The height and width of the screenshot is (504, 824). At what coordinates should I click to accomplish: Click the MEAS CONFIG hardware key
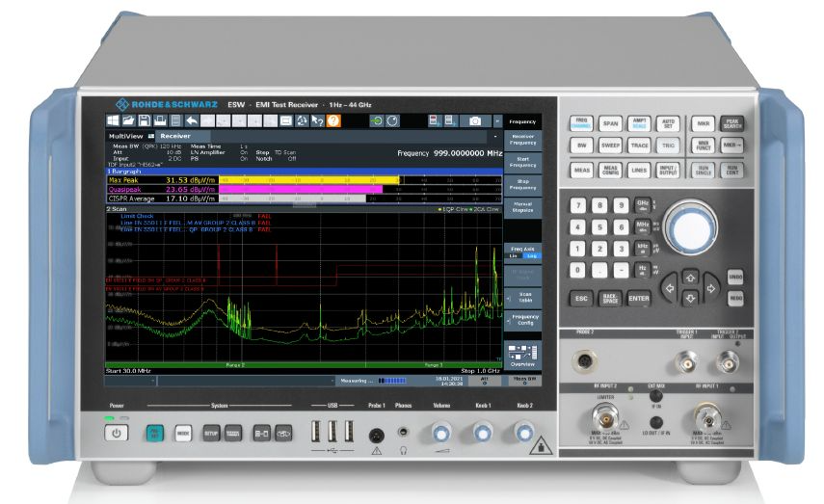click(610, 171)
